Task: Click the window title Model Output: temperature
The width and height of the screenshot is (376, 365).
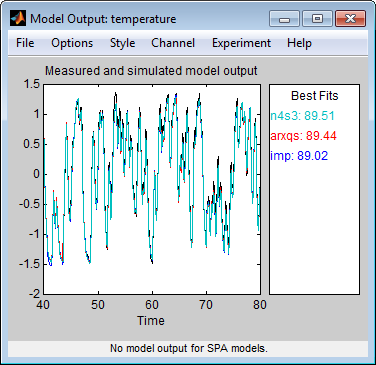Action: 103,19
